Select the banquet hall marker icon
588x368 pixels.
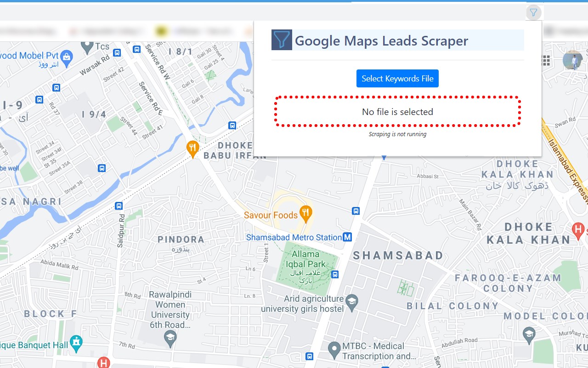(76, 342)
